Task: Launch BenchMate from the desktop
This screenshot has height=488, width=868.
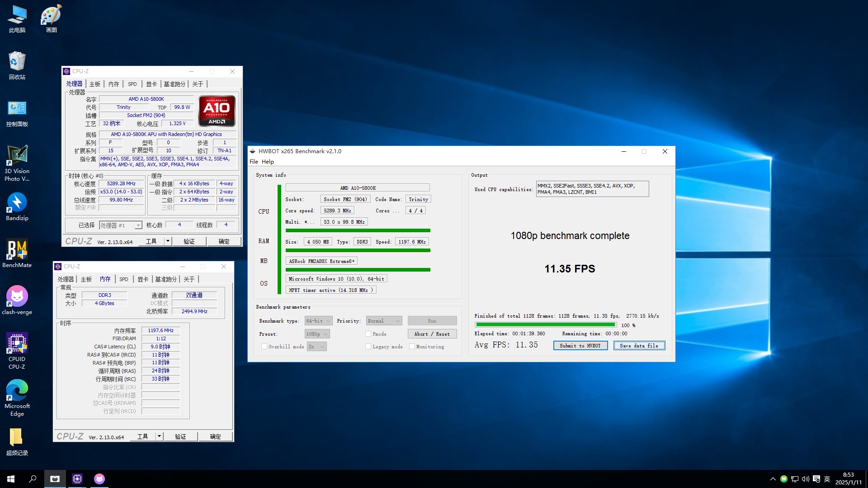Action: 17,254
